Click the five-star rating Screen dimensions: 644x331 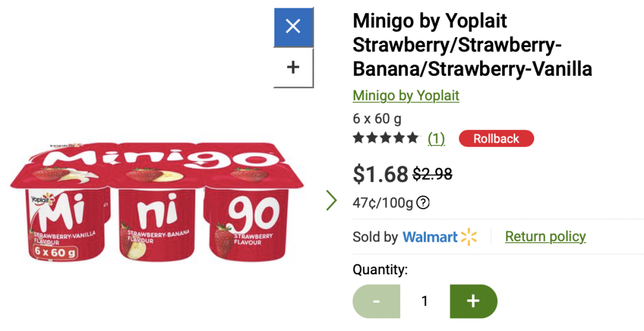386,138
